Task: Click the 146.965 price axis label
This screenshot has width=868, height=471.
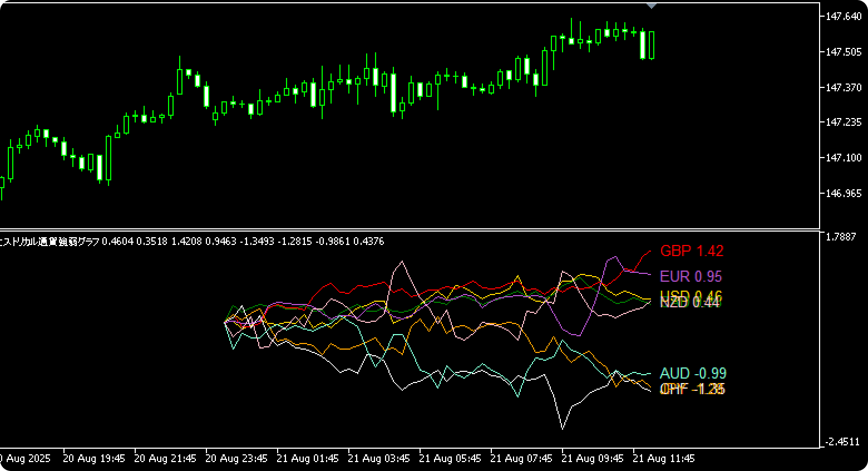Action: coord(844,193)
